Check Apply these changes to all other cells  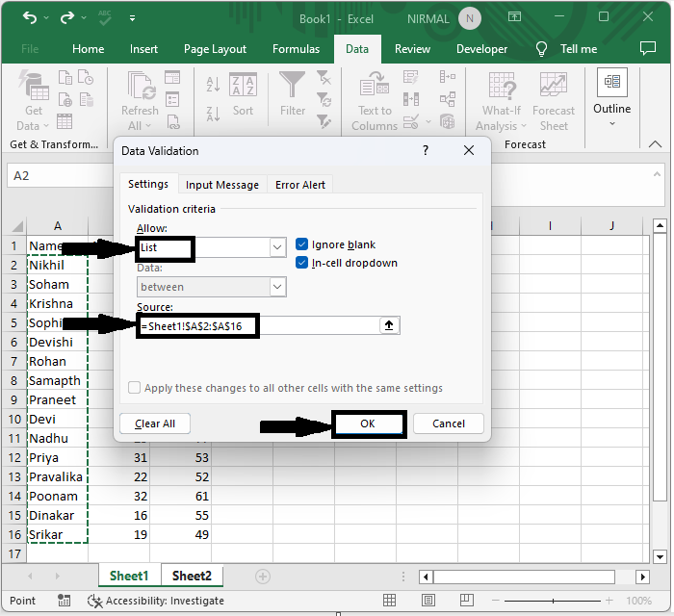134,388
